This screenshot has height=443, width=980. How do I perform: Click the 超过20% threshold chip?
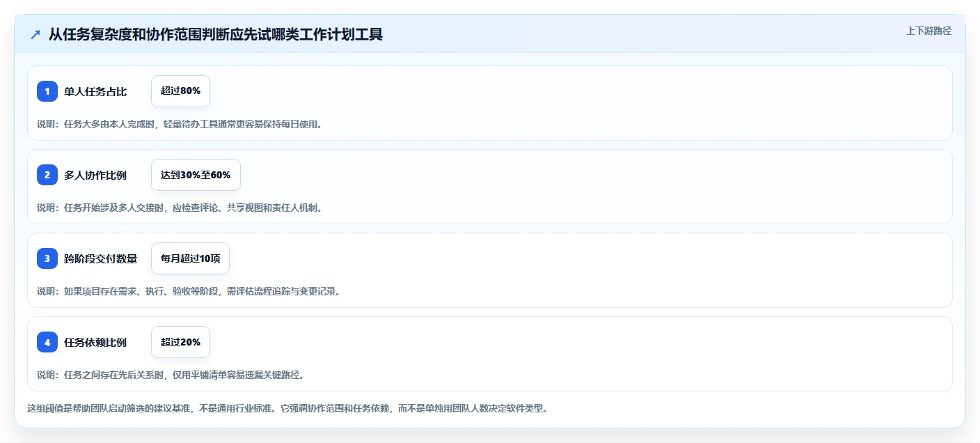pos(180,342)
